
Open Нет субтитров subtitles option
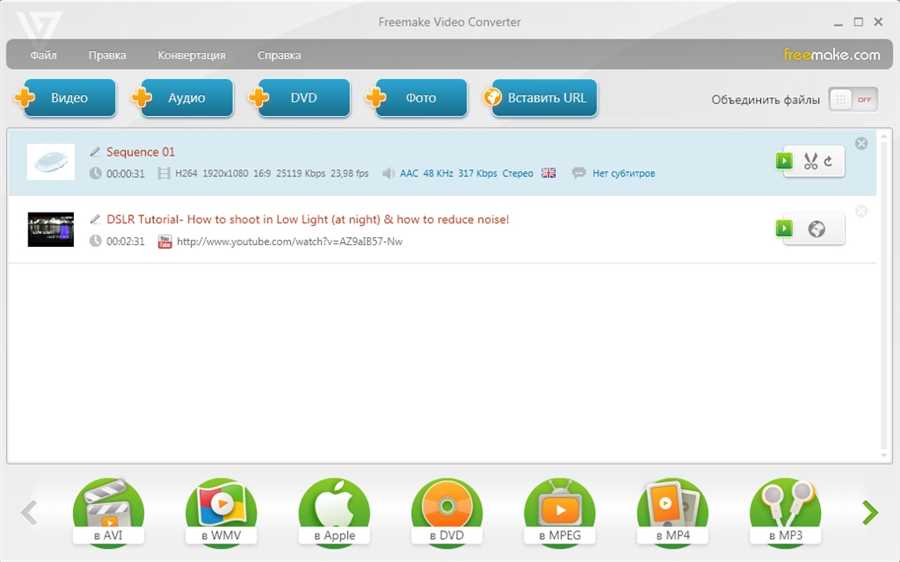pos(624,173)
